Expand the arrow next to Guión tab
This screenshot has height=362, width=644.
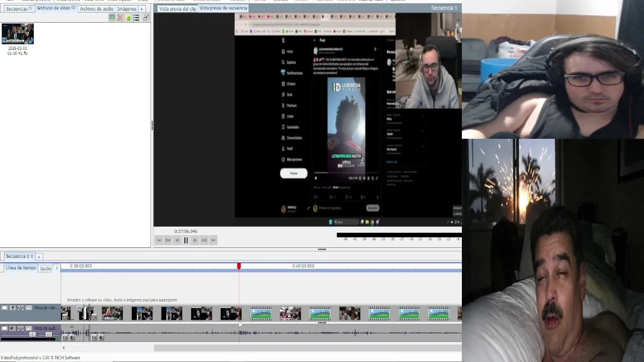tap(57, 268)
